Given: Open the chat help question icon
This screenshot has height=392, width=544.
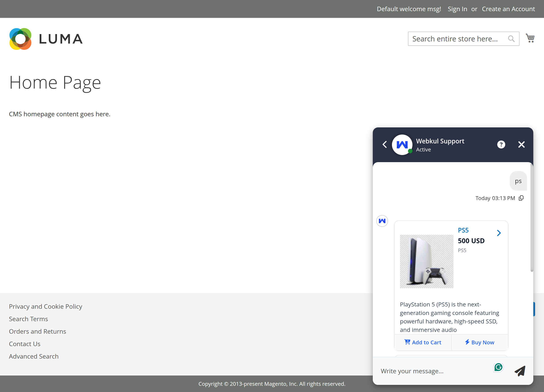Looking at the screenshot, I should pos(501,145).
